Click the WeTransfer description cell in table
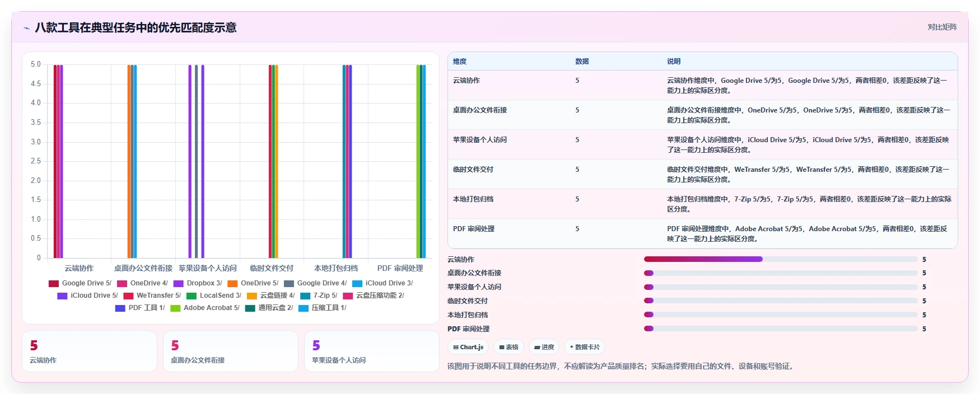 coord(810,174)
